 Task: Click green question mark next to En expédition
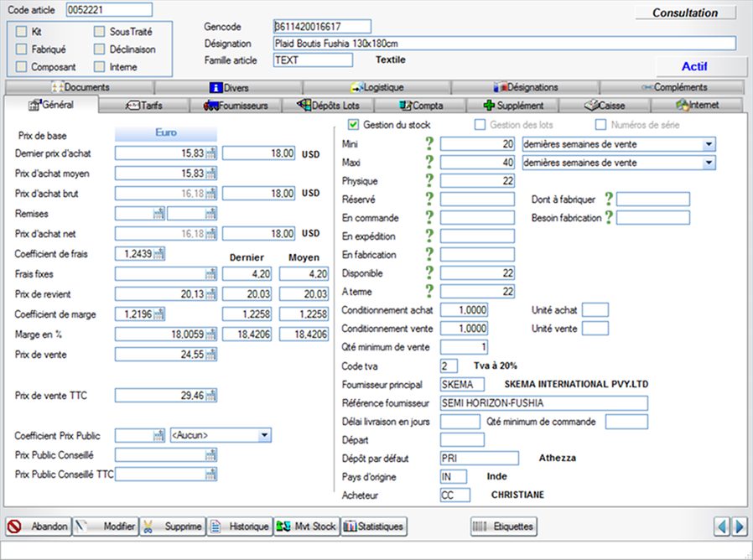(x=429, y=236)
